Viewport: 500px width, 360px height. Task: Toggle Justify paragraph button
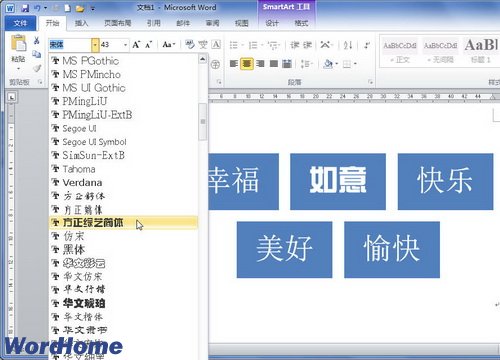(x=273, y=63)
